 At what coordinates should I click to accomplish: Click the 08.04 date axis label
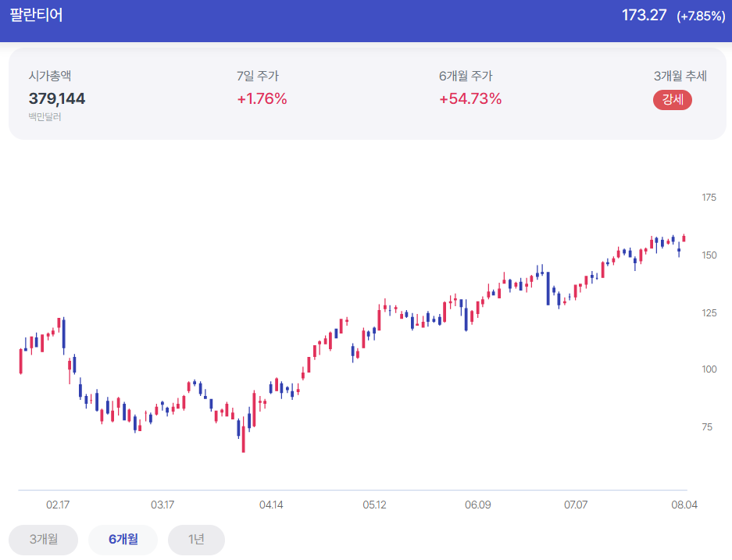(x=684, y=505)
